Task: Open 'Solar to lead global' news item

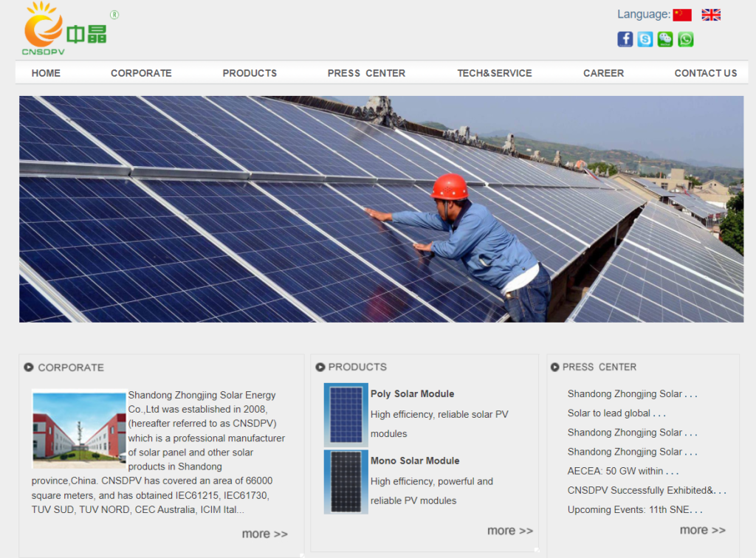Action: tap(616, 413)
